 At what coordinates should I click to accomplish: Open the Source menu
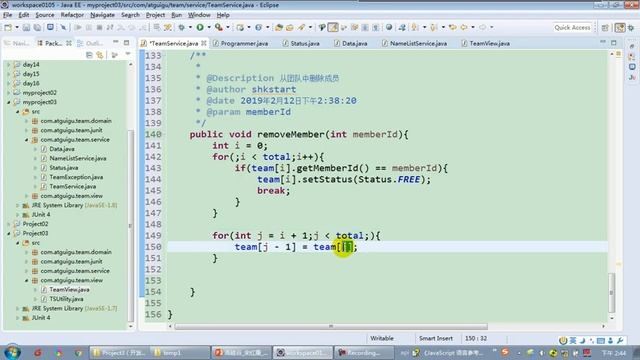44,15
